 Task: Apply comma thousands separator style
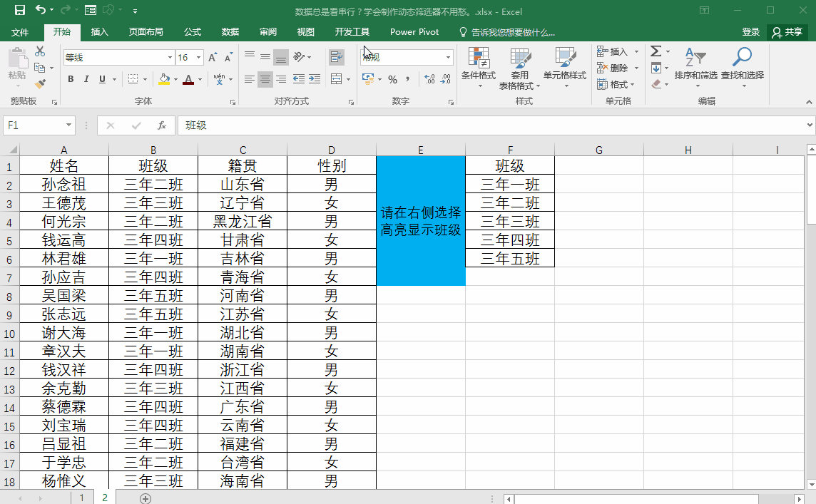(x=407, y=79)
